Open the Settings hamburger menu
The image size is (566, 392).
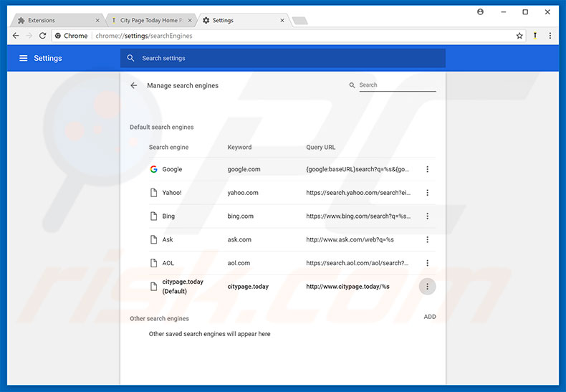point(23,58)
